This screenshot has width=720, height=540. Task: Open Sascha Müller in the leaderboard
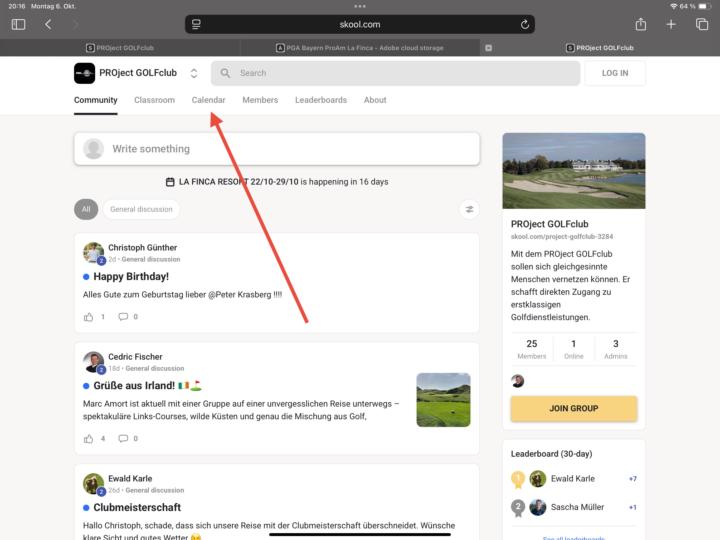pos(577,507)
